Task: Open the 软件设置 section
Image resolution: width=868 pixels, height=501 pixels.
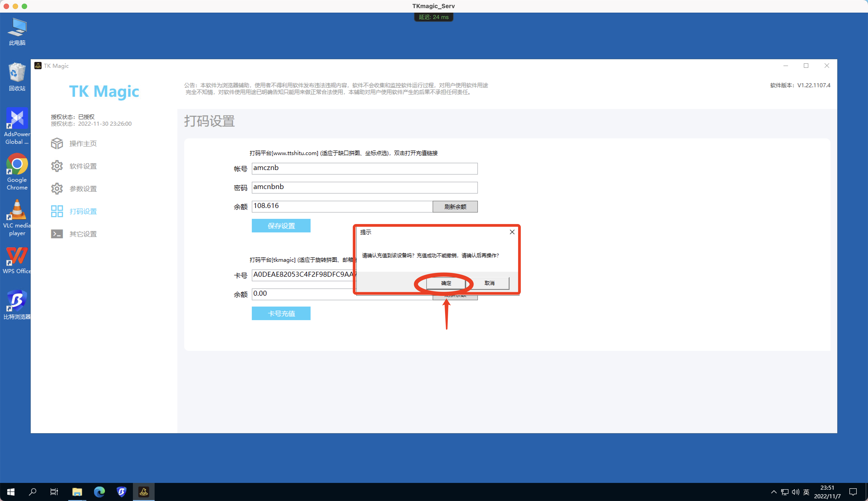Action: pyautogui.click(x=83, y=166)
